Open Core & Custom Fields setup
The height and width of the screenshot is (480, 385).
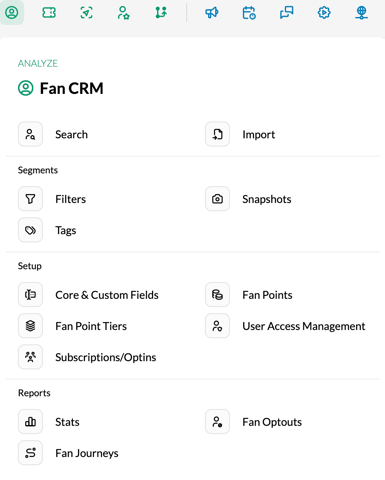pyautogui.click(x=107, y=295)
